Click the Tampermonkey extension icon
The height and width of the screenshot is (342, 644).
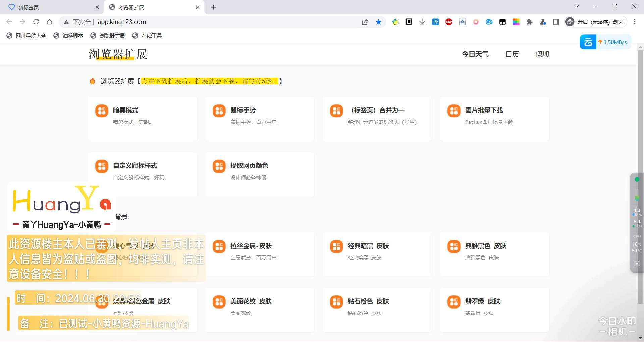click(502, 22)
